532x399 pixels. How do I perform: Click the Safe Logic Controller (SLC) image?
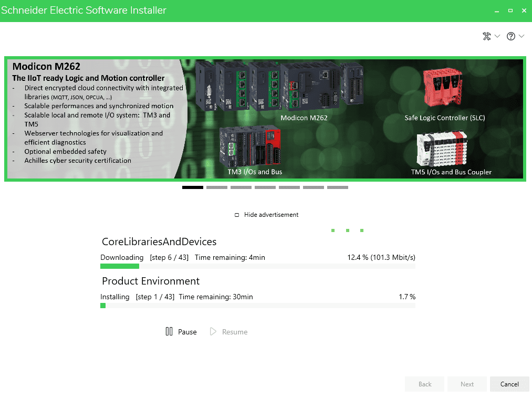[443, 88]
